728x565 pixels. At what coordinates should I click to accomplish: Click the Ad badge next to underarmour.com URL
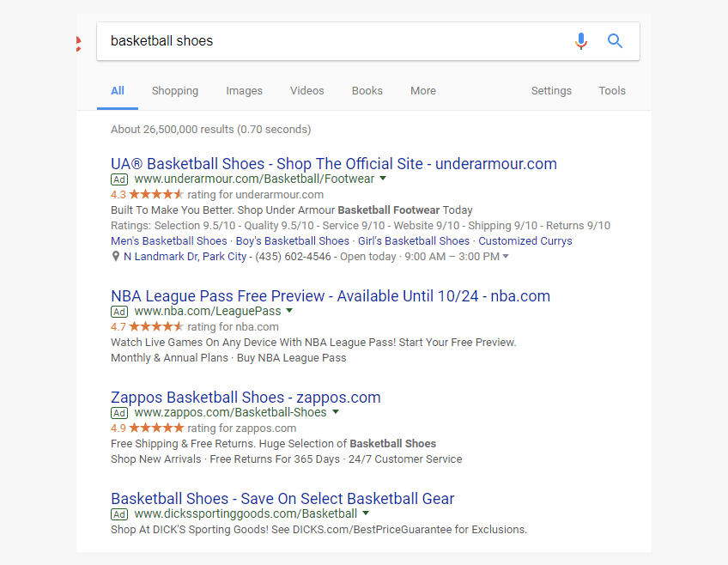[119, 179]
